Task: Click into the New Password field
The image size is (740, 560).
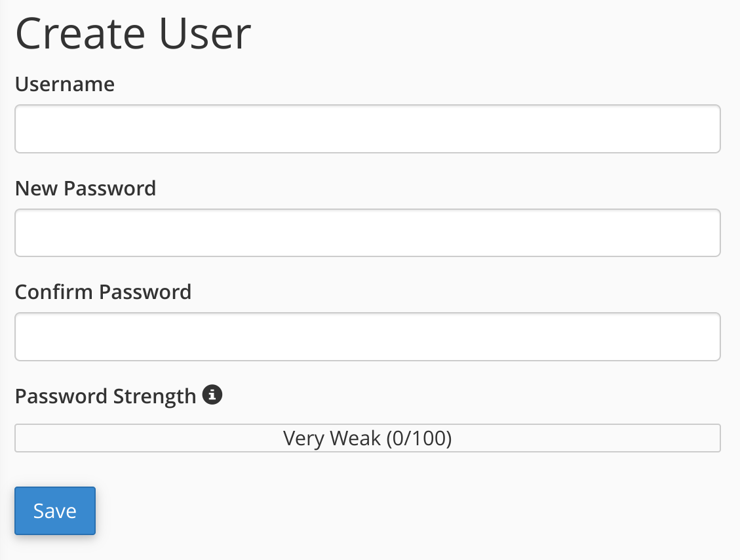Action: tap(367, 233)
